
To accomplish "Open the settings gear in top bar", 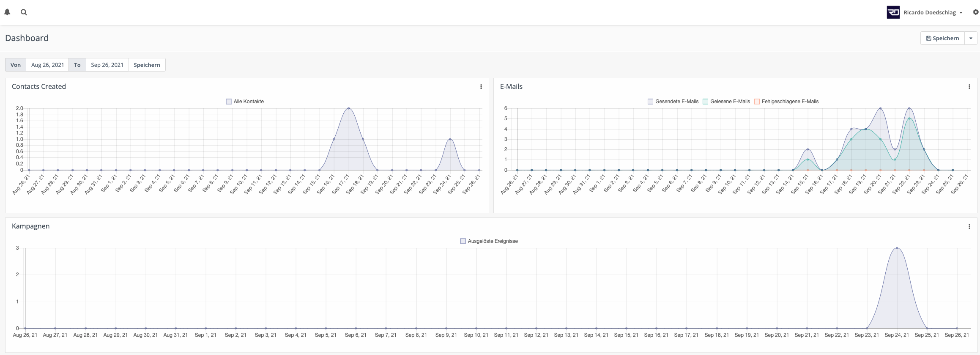I will coord(976,12).
